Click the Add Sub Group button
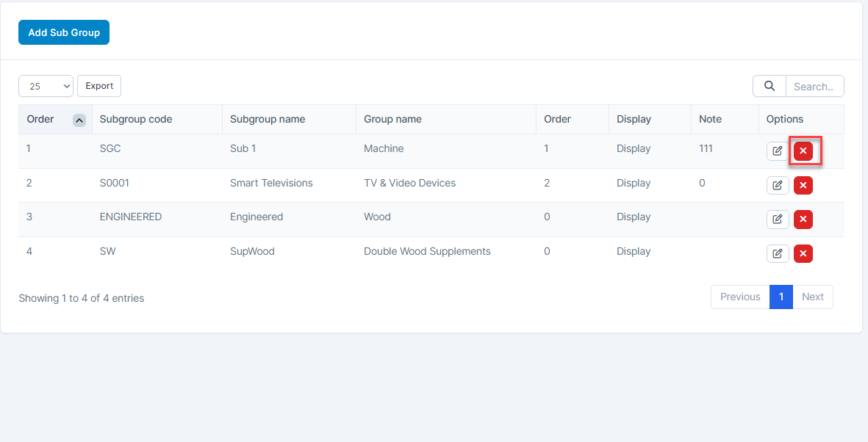The width and height of the screenshot is (868, 442). point(64,32)
